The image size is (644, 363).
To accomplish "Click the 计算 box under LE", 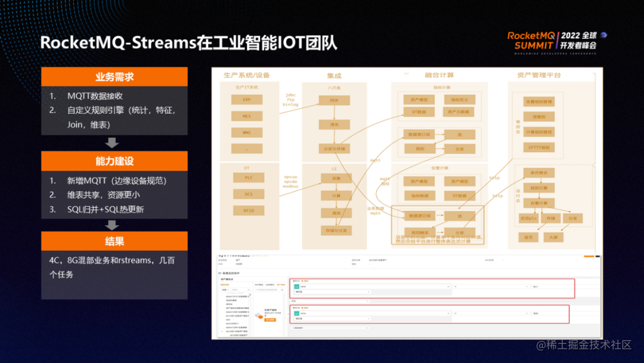I will click(336, 196).
